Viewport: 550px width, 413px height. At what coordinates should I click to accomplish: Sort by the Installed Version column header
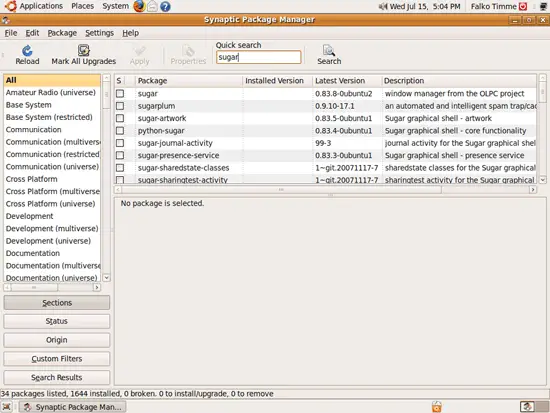pos(277,81)
